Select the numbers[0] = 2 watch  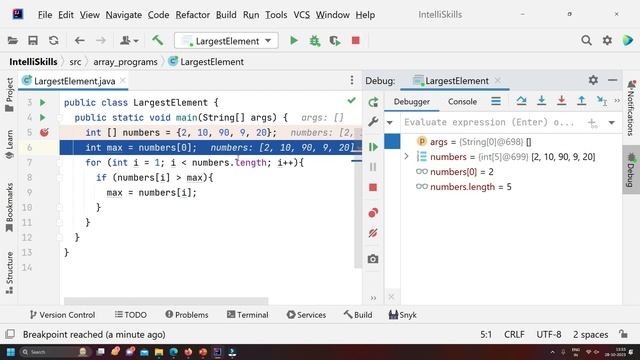pos(461,172)
